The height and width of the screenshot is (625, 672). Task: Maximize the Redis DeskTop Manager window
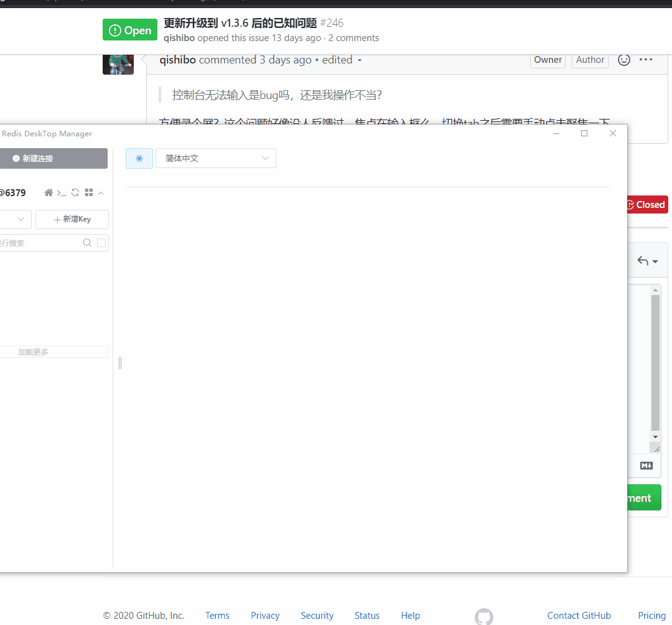[x=584, y=133]
